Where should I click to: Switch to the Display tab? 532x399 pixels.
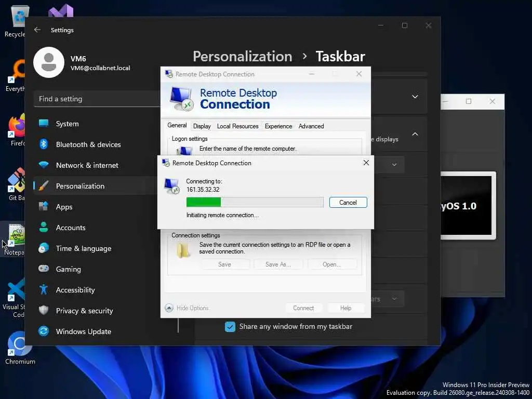(202, 126)
